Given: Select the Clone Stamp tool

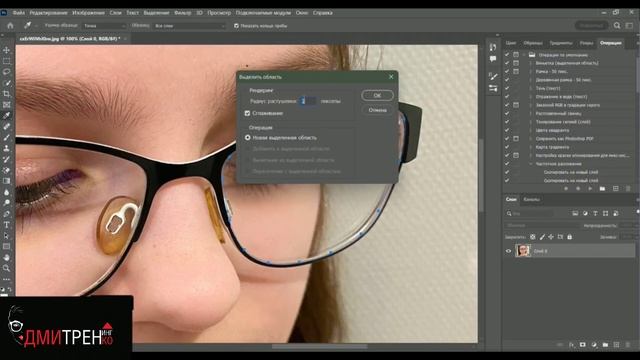Looking at the screenshot, I should click(x=7, y=149).
